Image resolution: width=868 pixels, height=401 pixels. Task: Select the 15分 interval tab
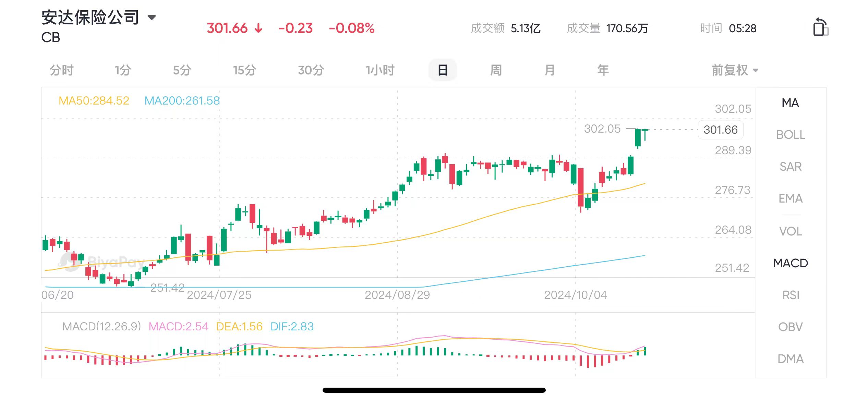click(x=245, y=70)
